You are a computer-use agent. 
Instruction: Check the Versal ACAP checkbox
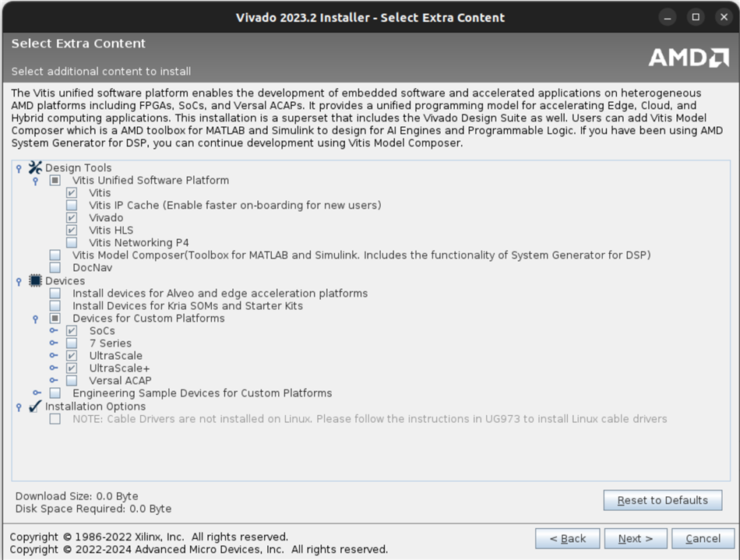72,381
